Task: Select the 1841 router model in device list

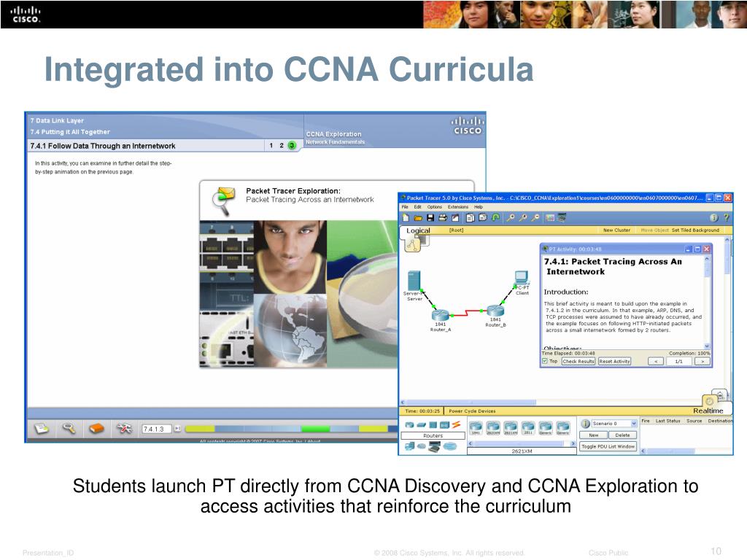Action: pos(476,427)
